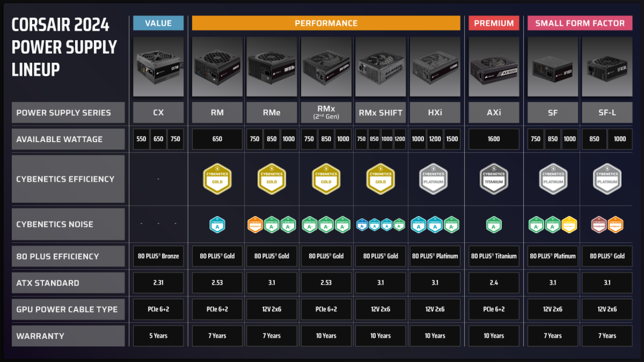Click the Cybenetics Platinum badge under HXi
This screenshot has height=362, width=644.
point(433,179)
